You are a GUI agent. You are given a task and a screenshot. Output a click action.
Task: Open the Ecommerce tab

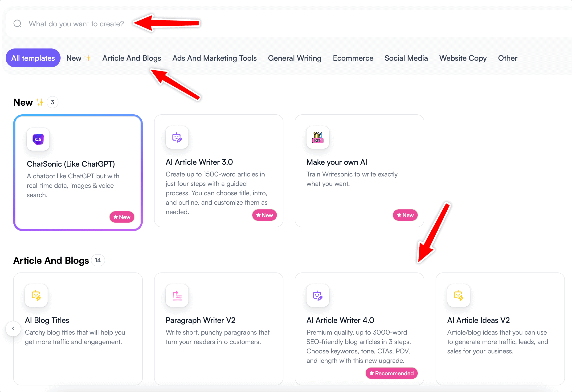(x=353, y=58)
